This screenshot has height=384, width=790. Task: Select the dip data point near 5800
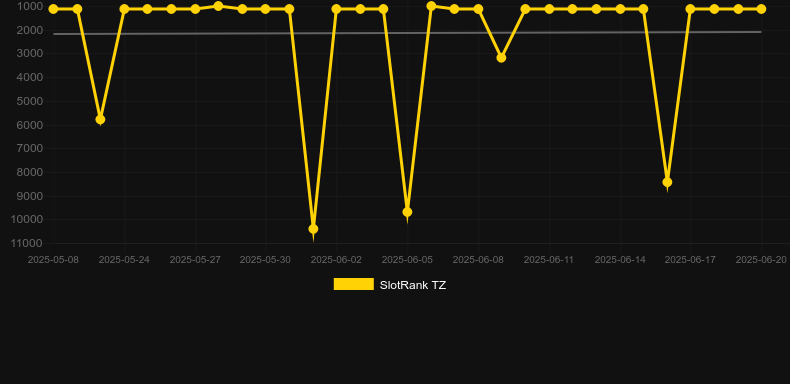[x=100, y=119]
